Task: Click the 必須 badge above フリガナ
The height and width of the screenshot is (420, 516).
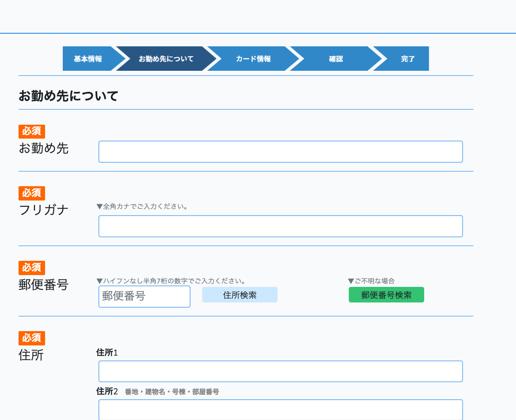Action: point(32,193)
